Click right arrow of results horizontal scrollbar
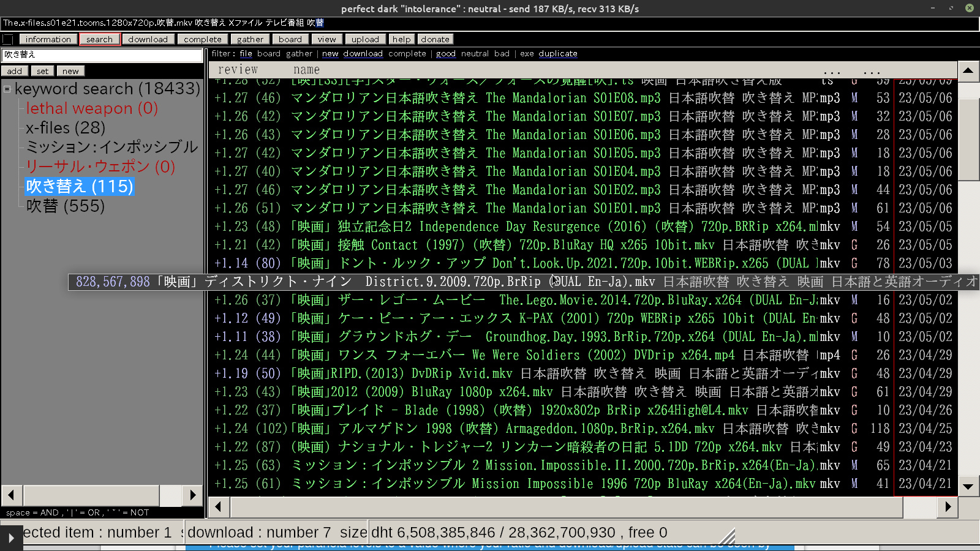Viewport: 980px width, 551px height. click(x=948, y=507)
